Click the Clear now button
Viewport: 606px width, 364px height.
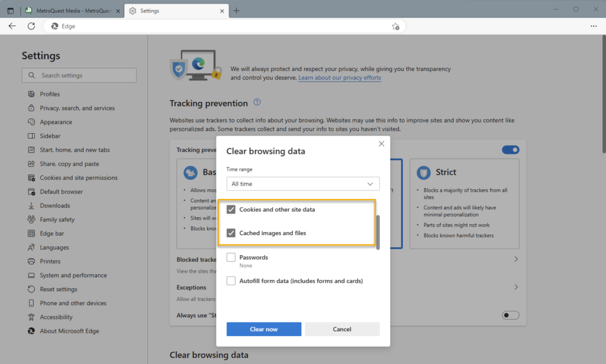264,329
